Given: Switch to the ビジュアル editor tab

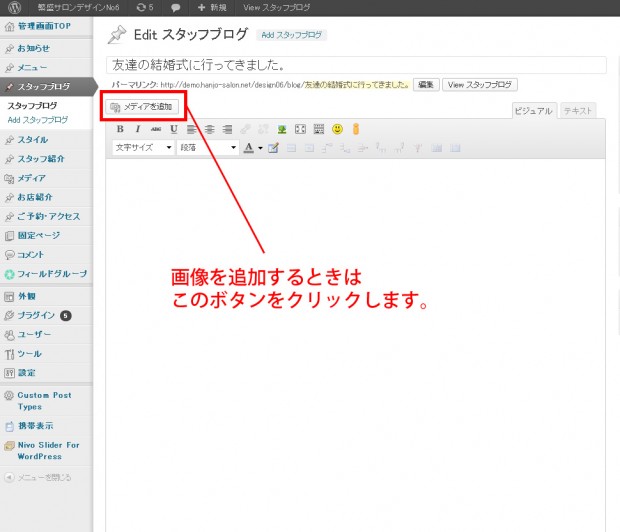Looking at the screenshot, I should click(x=533, y=111).
